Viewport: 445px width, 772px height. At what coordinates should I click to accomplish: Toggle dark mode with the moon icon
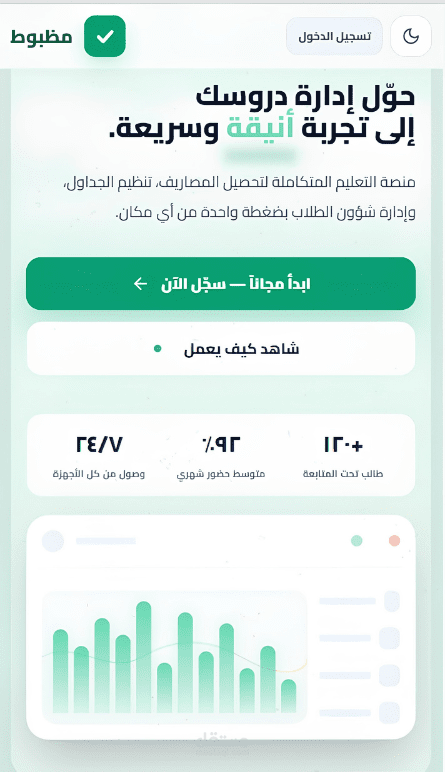click(x=411, y=36)
